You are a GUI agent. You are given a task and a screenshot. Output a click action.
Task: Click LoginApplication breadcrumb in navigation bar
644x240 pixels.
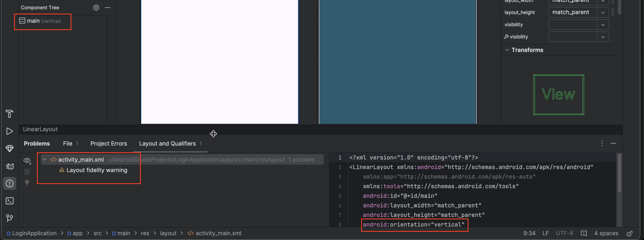click(x=32, y=233)
